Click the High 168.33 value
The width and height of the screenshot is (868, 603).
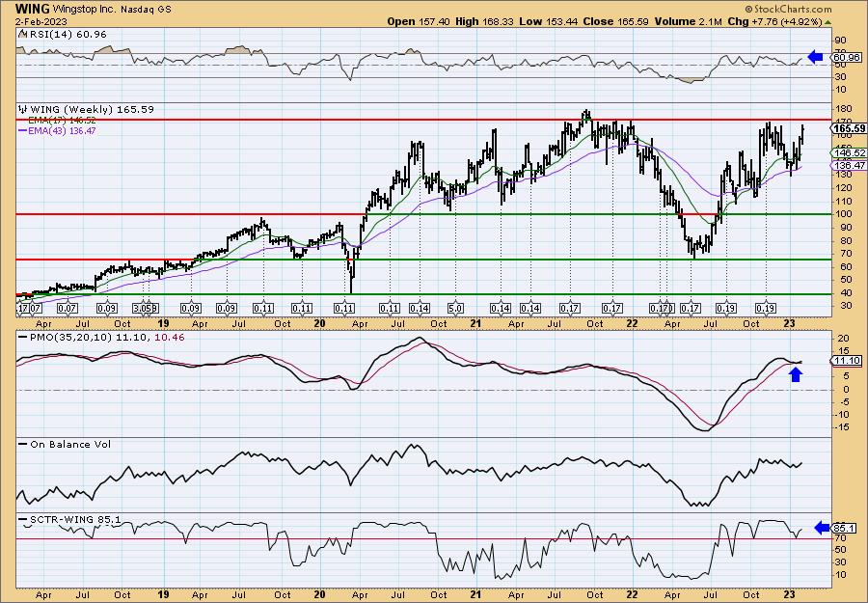[484, 21]
